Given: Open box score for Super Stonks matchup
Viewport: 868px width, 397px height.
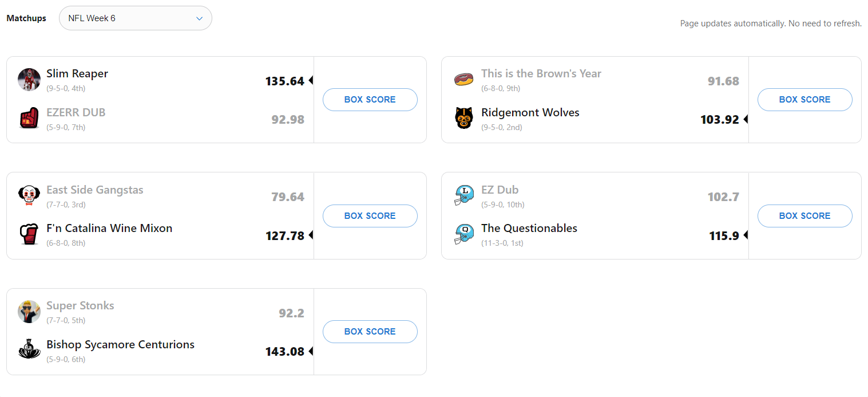Looking at the screenshot, I should coord(370,332).
